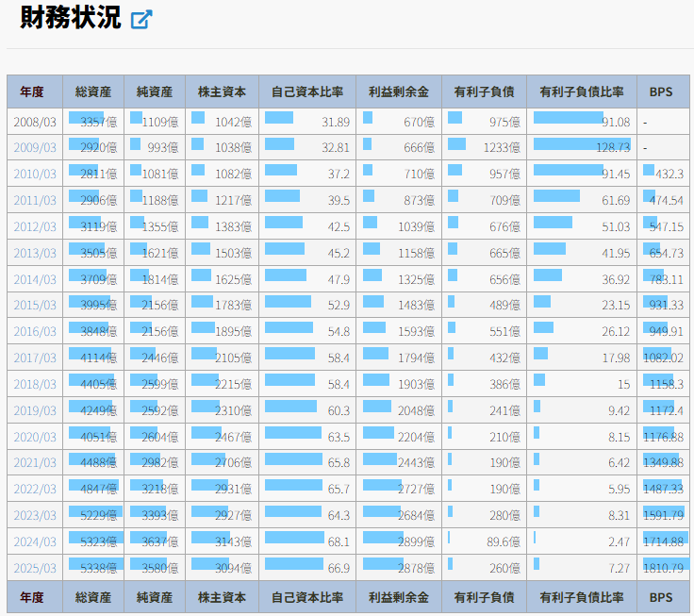The height and width of the screenshot is (616, 694).
Task: Click the 2008/03 row year cell
Action: click(x=35, y=123)
